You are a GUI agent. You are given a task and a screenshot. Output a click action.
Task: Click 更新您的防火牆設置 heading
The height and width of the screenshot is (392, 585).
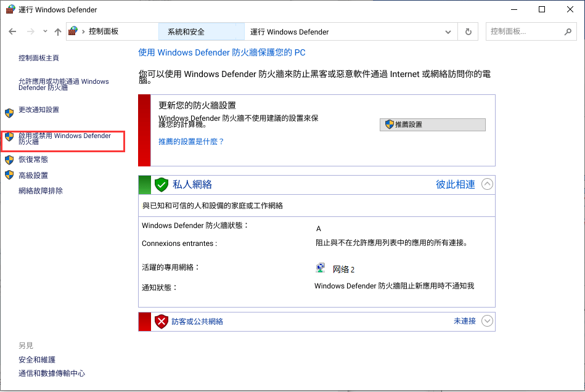197,105
